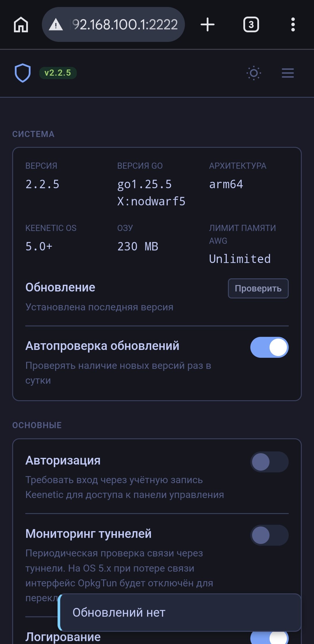The width and height of the screenshot is (314, 644).
Task: Click the shield logo icon
Action: [23, 73]
